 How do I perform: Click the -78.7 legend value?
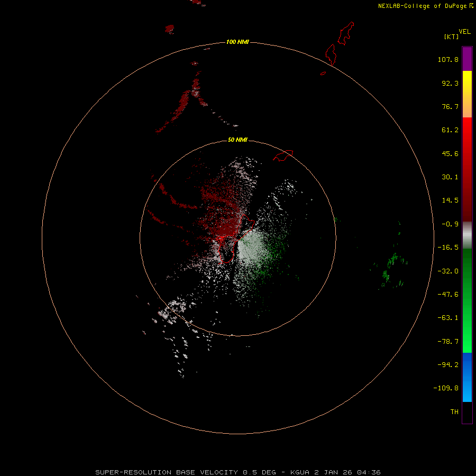tap(448, 342)
